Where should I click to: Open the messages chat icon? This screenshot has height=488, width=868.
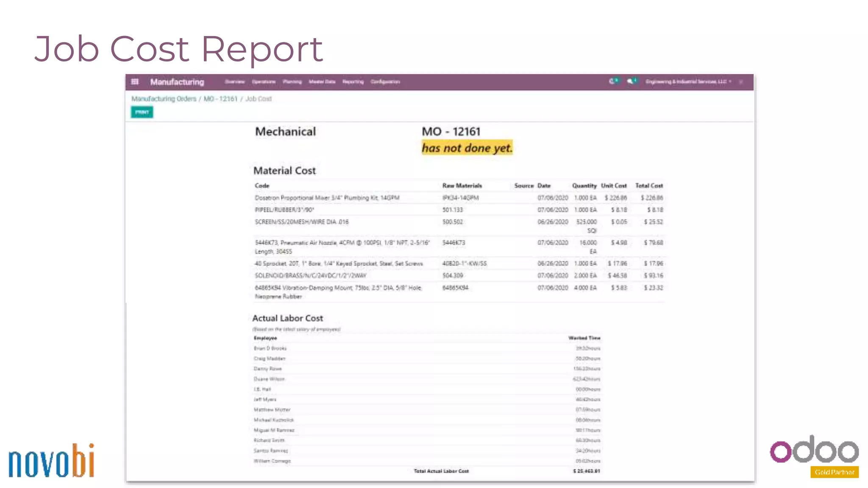pos(632,81)
